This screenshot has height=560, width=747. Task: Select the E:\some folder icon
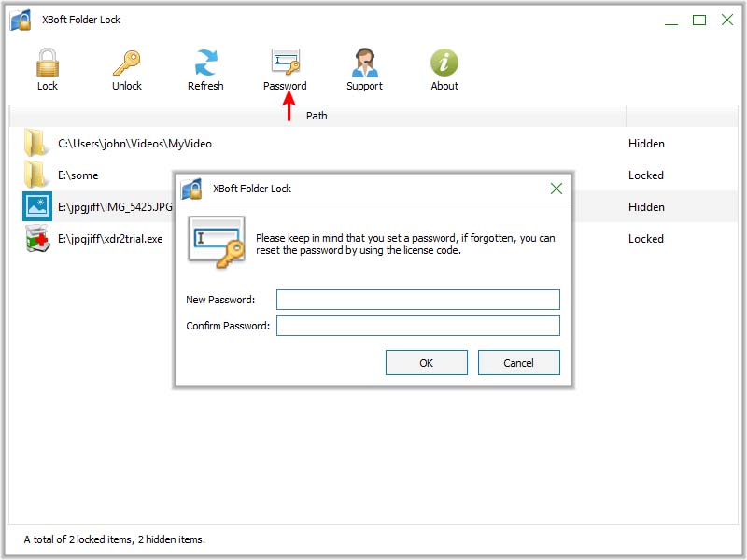click(x=36, y=175)
